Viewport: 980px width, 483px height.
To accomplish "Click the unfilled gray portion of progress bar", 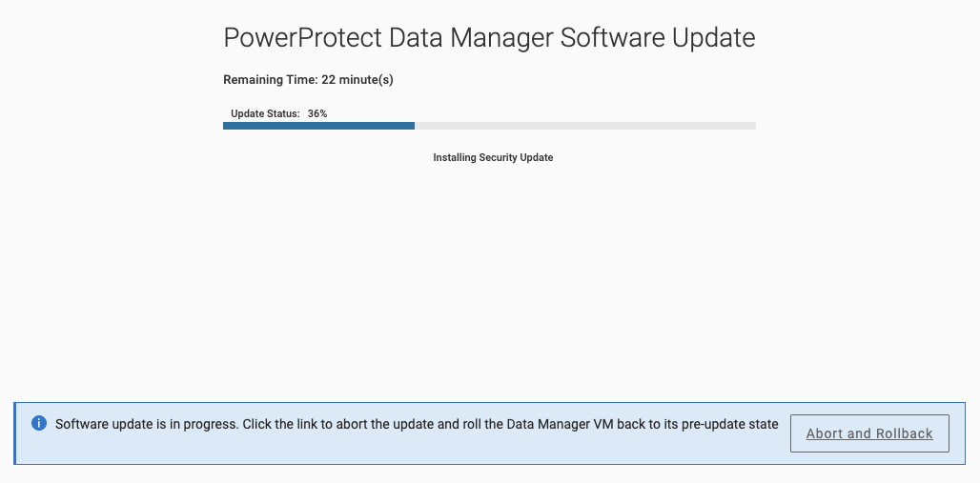I will pyautogui.click(x=584, y=126).
